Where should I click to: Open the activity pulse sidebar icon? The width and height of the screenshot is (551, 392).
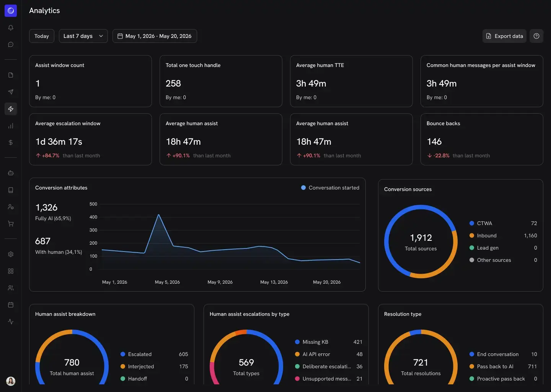click(x=11, y=322)
